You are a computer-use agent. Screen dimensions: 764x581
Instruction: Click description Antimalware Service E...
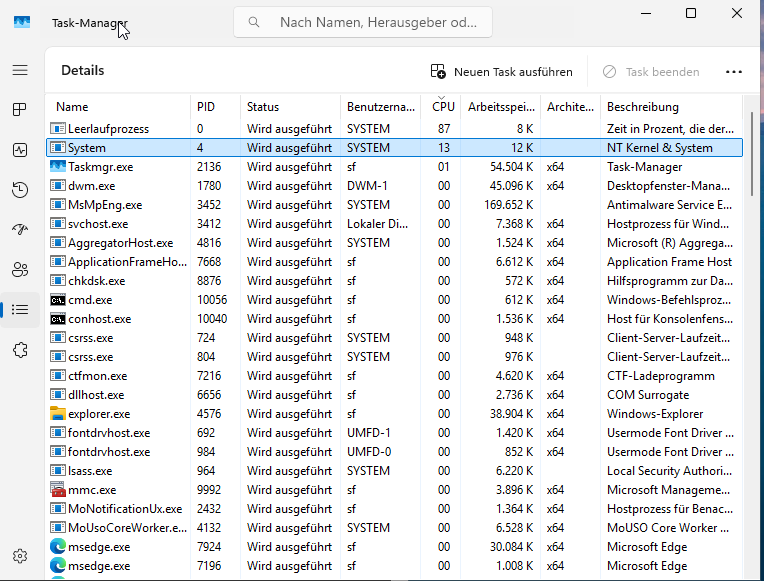coord(669,205)
